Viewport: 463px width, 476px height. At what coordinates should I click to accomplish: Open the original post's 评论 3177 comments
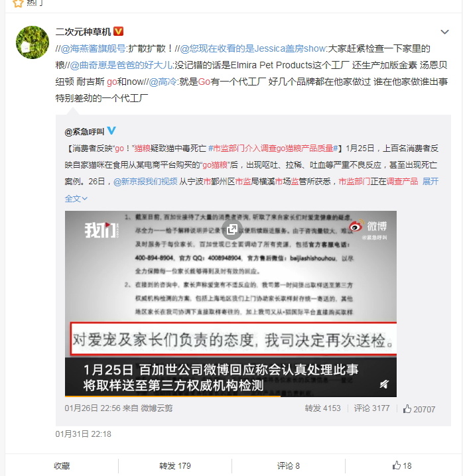coord(371,408)
